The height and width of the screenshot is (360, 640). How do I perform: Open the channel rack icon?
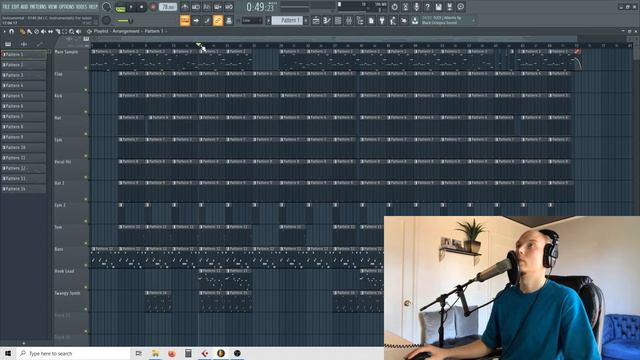click(338, 20)
